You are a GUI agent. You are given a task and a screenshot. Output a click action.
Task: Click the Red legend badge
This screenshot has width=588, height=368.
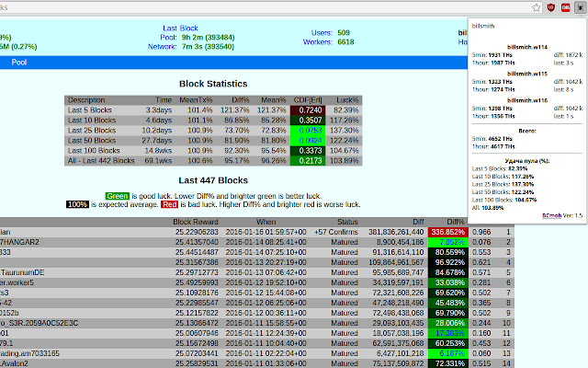(169, 204)
